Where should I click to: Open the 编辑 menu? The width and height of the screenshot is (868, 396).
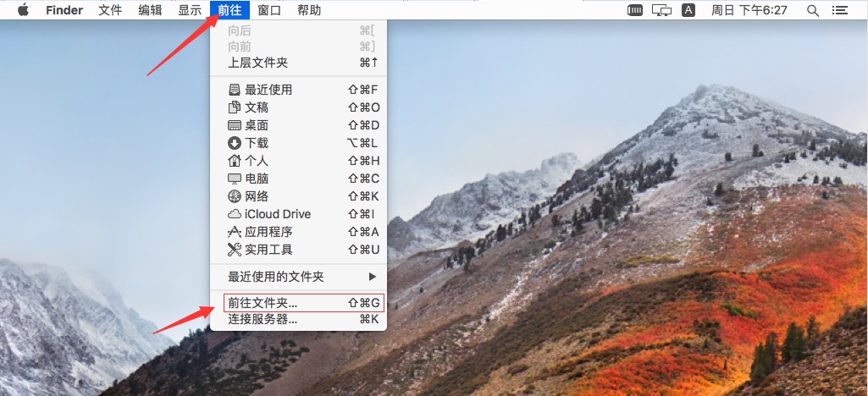[x=150, y=10]
